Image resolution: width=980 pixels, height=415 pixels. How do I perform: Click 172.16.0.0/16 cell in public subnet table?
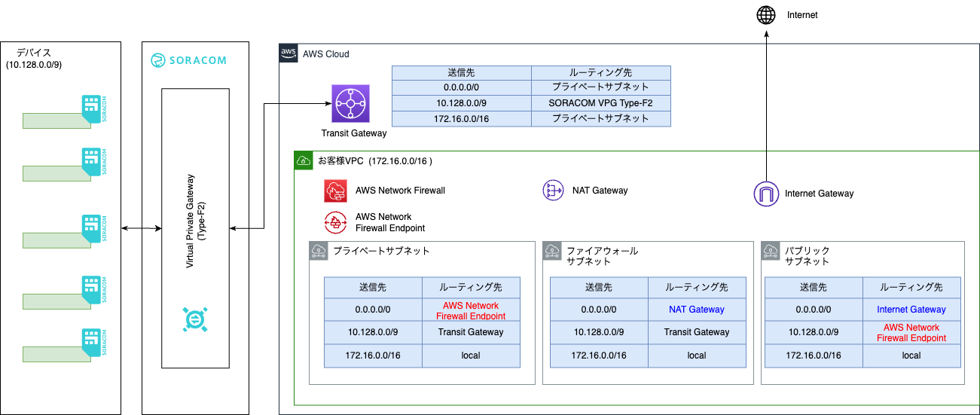pyautogui.click(x=814, y=355)
